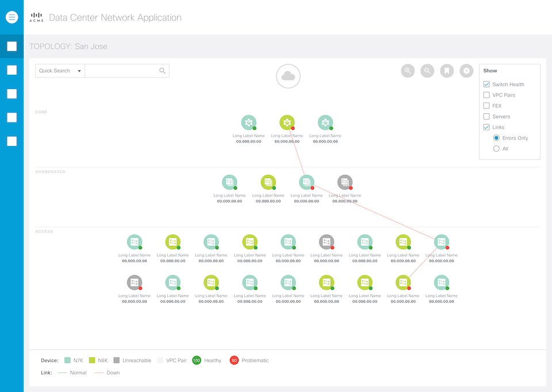Click the zoom in magnifier button

coord(408,71)
